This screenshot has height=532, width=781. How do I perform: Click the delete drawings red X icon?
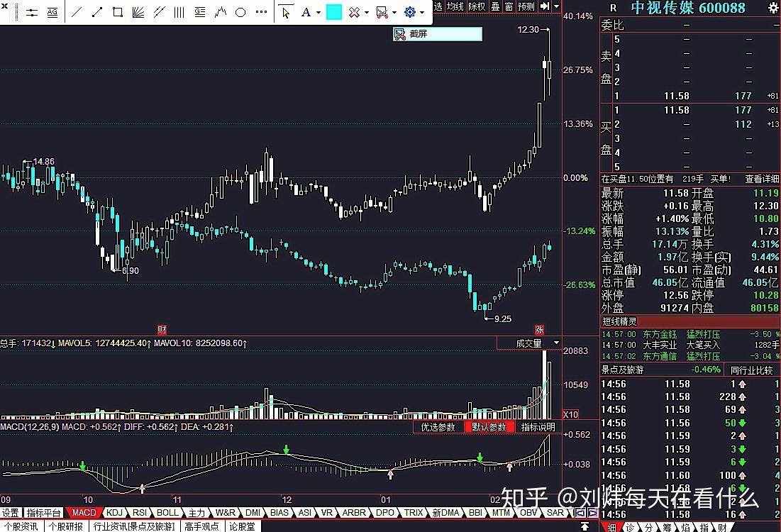(354, 13)
